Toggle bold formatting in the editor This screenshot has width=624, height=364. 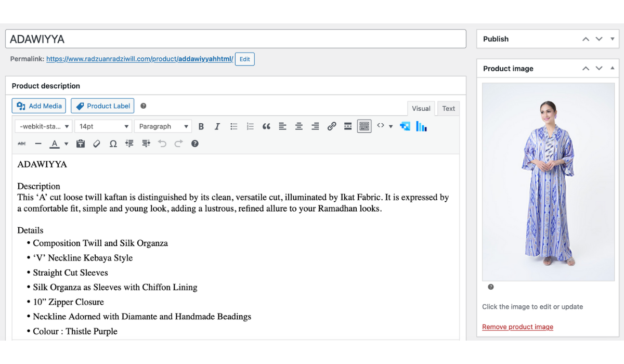click(201, 126)
